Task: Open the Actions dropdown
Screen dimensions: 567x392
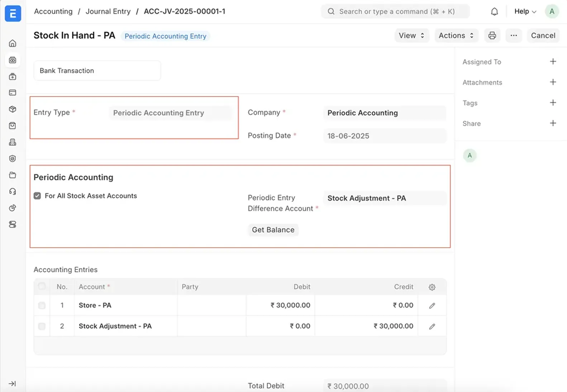Action: [x=456, y=35]
